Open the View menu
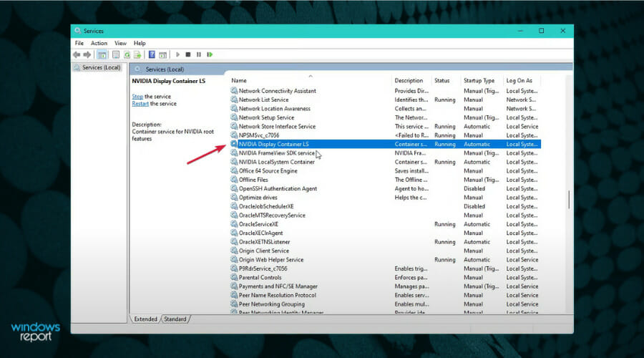The image size is (644, 358). (120, 43)
